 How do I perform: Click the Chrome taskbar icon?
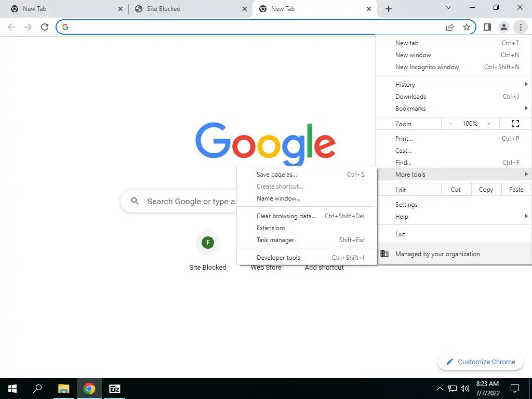pos(89,389)
